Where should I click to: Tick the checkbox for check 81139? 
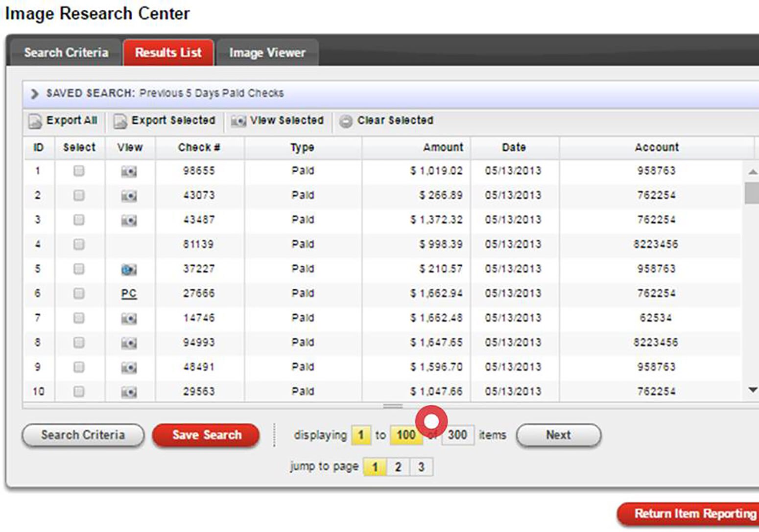79,244
